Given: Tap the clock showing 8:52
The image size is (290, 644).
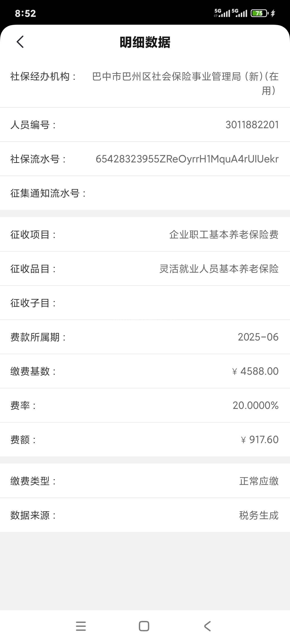Looking at the screenshot, I should [x=25, y=13].
